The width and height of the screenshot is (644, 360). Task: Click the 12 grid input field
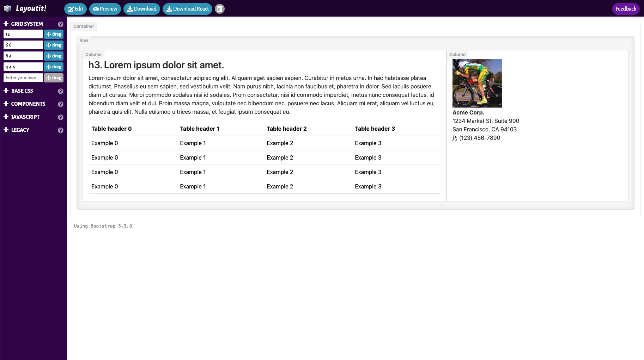[23, 34]
